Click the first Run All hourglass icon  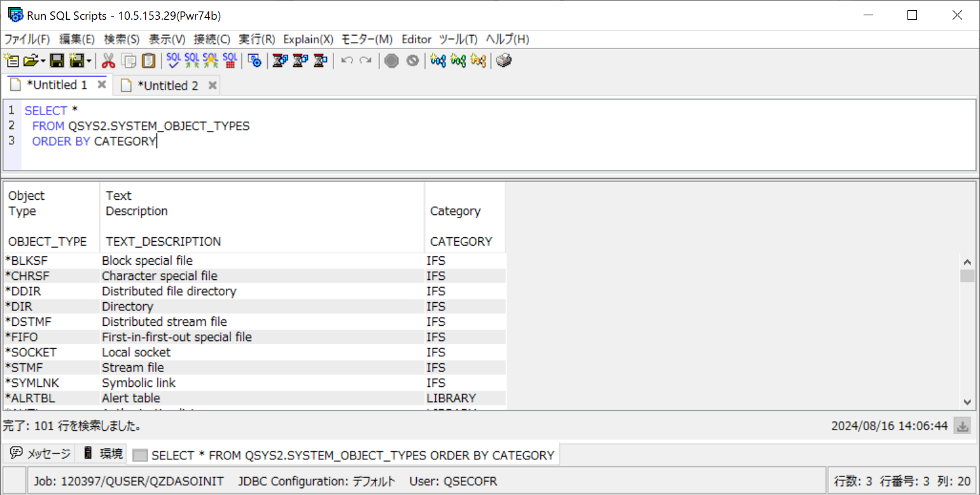(x=280, y=60)
